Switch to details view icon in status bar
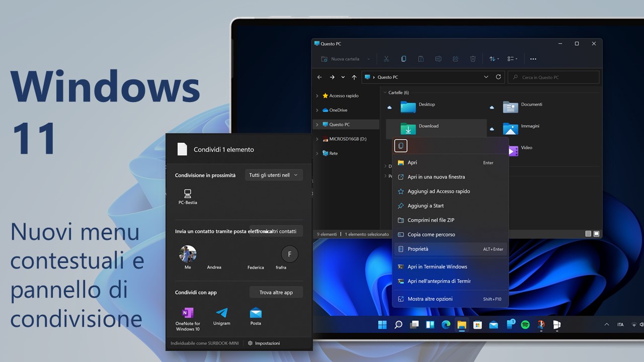The width and height of the screenshot is (644, 362). [588, 234]
